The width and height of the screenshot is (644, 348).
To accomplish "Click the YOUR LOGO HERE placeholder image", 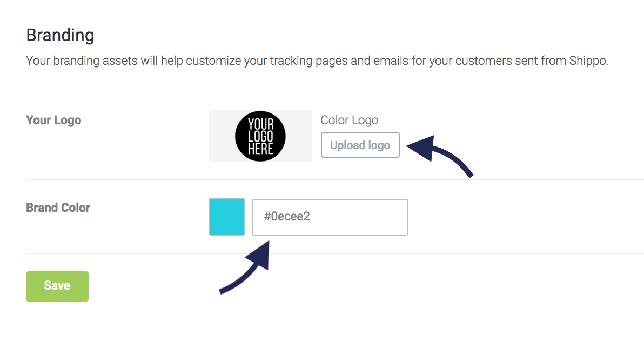I will (260, 136).
